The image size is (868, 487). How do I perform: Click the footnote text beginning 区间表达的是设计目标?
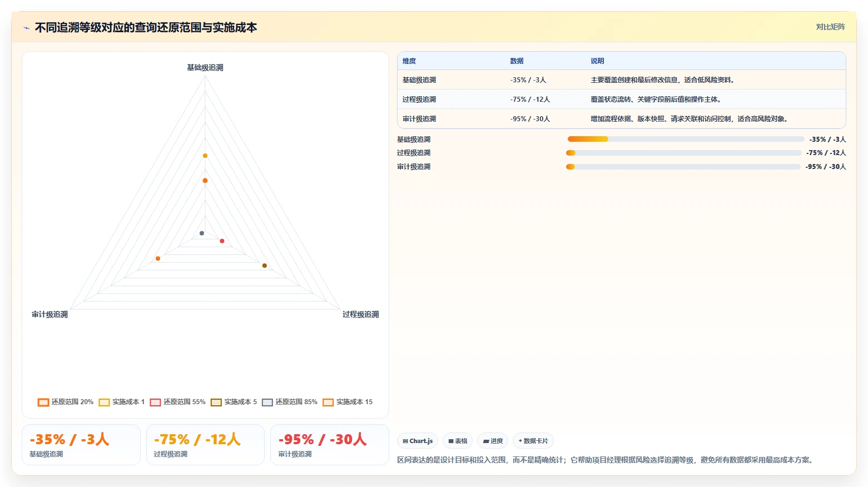tap(607, 460)
